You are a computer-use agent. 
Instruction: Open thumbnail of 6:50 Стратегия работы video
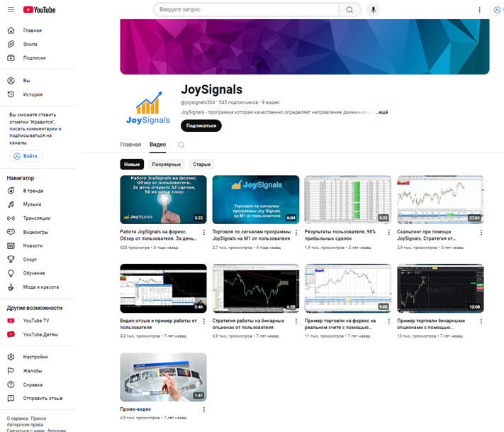pyautogui.click(x=255, y=288)
